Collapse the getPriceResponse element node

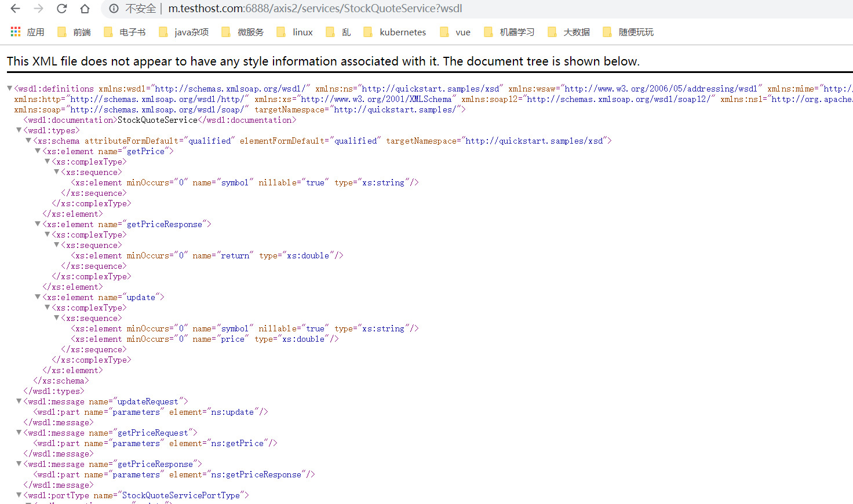point(38,224)
